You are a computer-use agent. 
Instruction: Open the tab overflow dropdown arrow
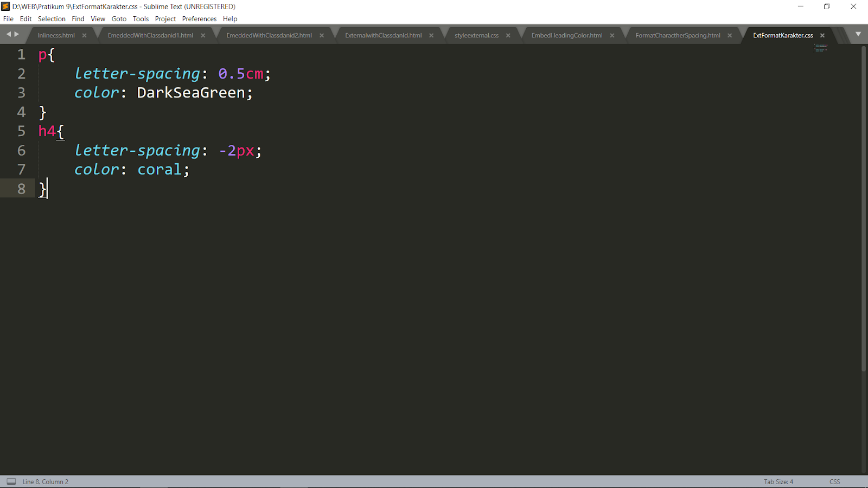pos(858,34)
